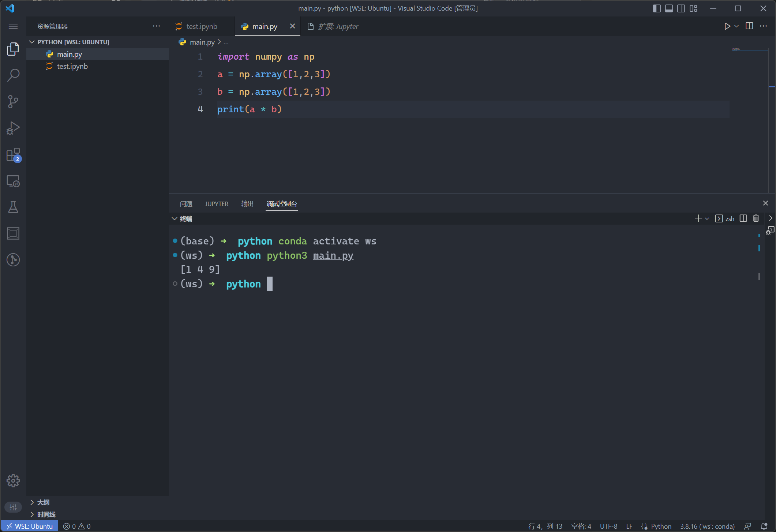This screenshot has width=776, height=532.
Task: Open the Extensions view with badge
Action: pos(13,155)
